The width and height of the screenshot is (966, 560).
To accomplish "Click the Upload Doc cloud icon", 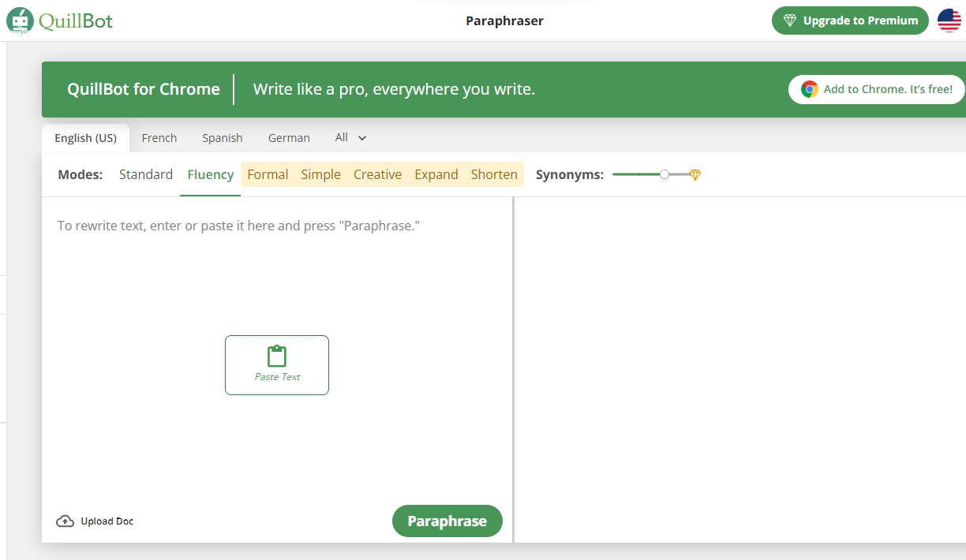I will (x=65, y=521).
